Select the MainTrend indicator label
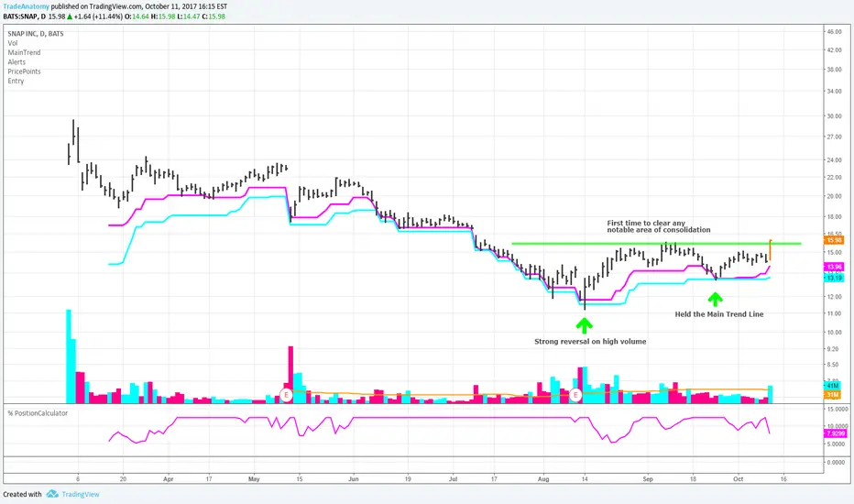The image size is (854, 504). coord(24,52)
